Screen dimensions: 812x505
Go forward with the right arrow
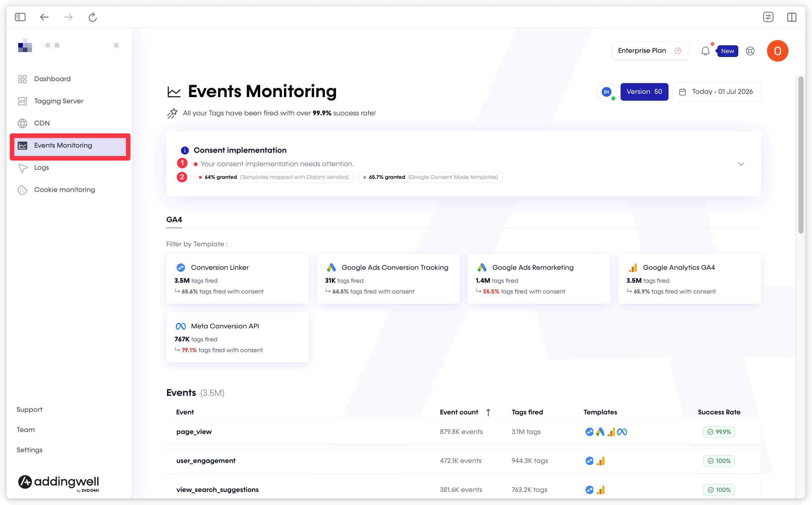coord(68,17)
